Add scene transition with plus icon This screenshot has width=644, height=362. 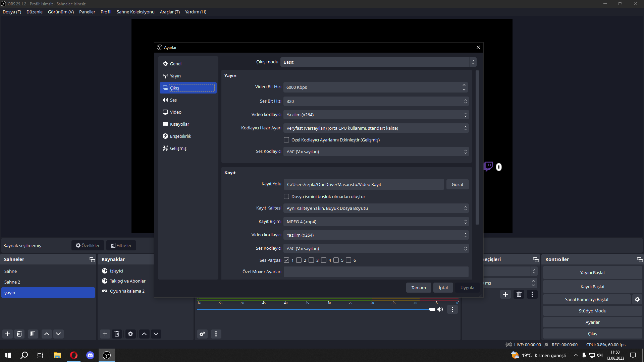pyautogui.click(x=505, y=294)
